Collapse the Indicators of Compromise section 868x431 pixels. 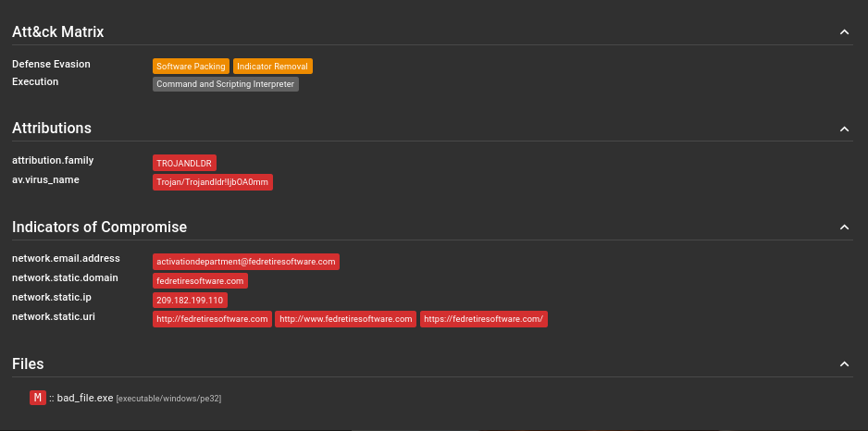844,227
